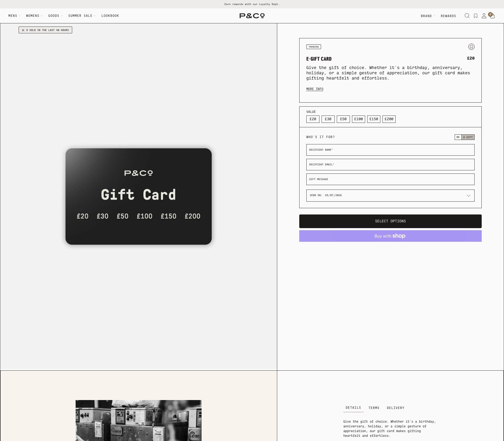Viewport: 504px width, 441px height.
Task: Switch to the TERMS tab
Action: click(374, 408)
